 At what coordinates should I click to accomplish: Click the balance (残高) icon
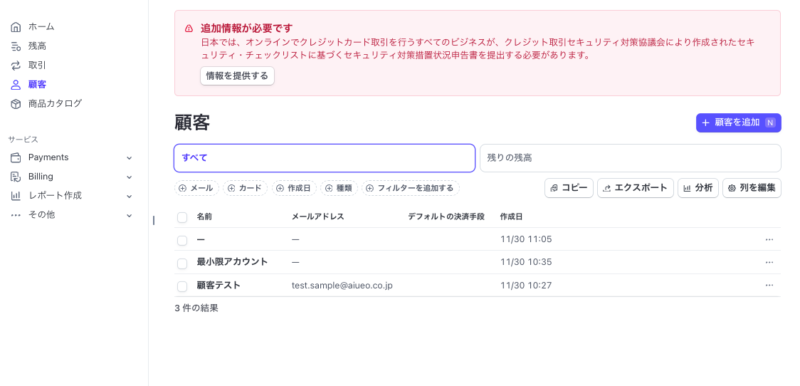click(x=16, y=46)
